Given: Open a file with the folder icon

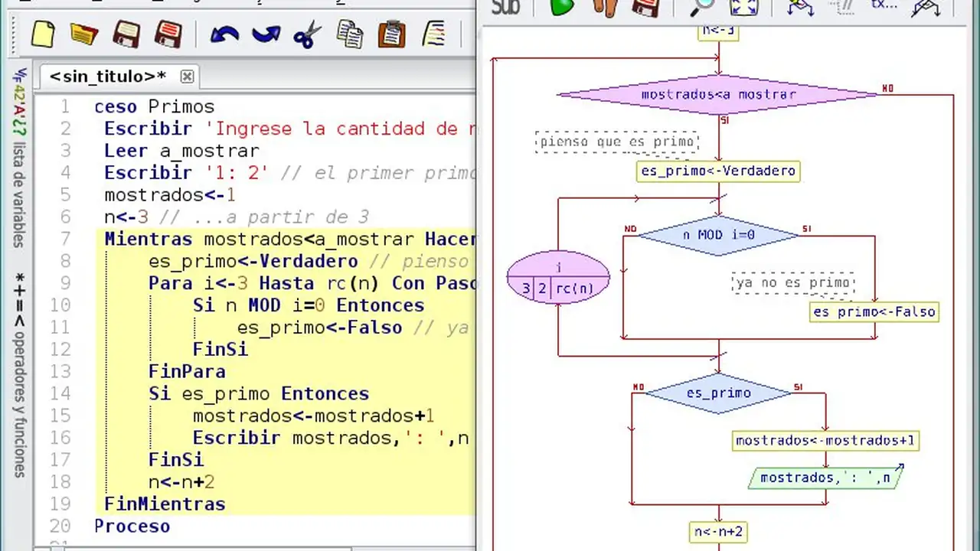Looking at the screenshot, I should pyautogui.click(x=84, y=34).
